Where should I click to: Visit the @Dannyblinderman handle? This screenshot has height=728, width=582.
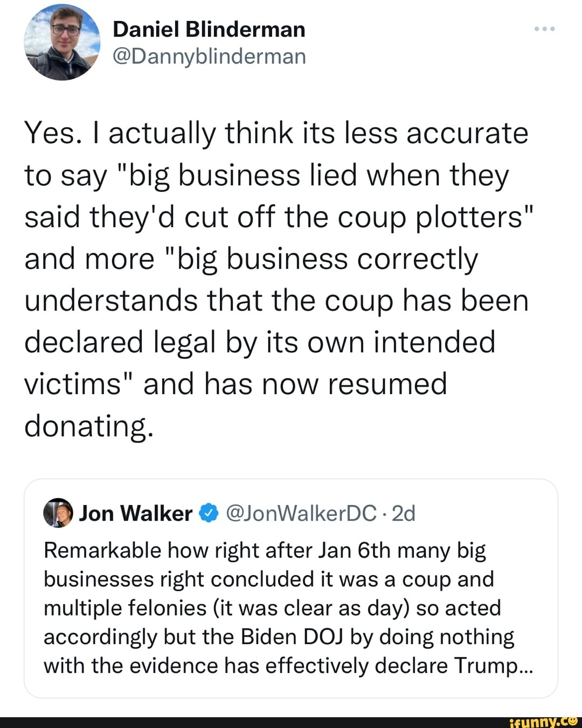(209, 56)
